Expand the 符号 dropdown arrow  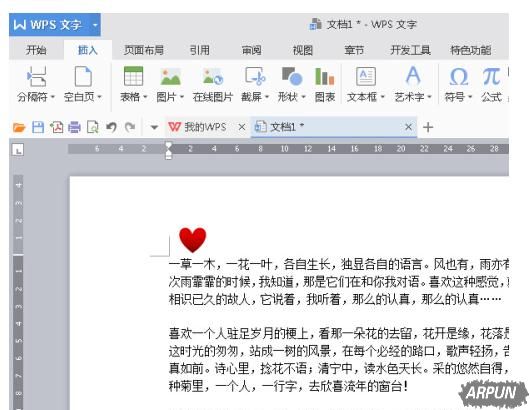tap(470, 97)
